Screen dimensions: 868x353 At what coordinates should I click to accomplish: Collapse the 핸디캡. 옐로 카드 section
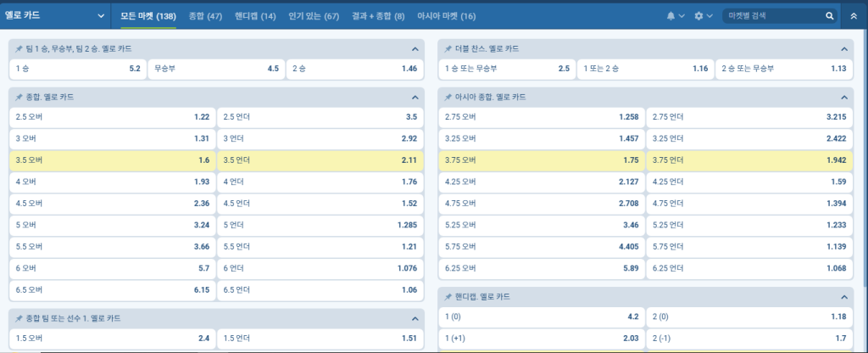[843, 297]
